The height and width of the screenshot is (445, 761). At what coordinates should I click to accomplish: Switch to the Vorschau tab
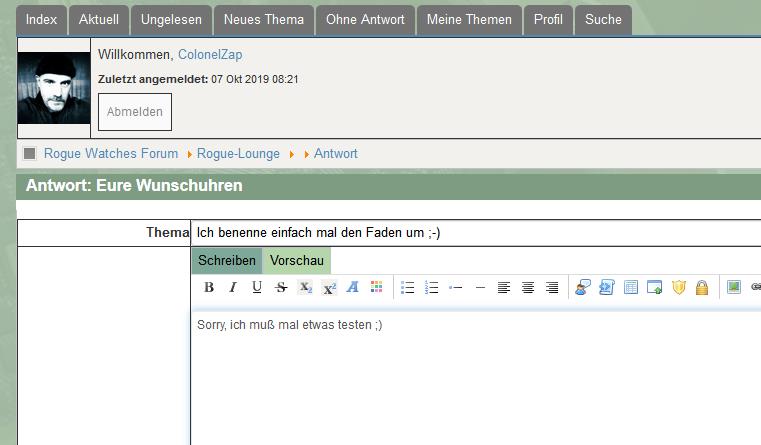[296, 261]
